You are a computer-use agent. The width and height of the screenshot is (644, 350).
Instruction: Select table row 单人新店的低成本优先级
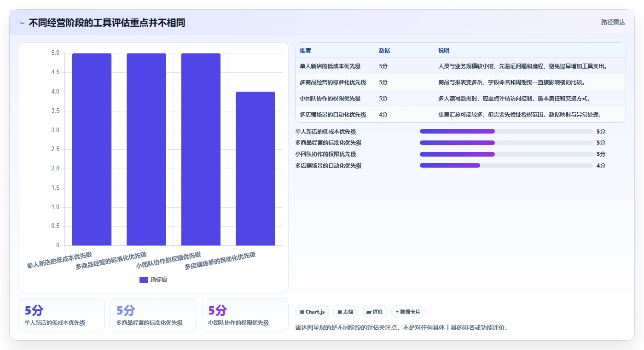click(x=460, y=66)
